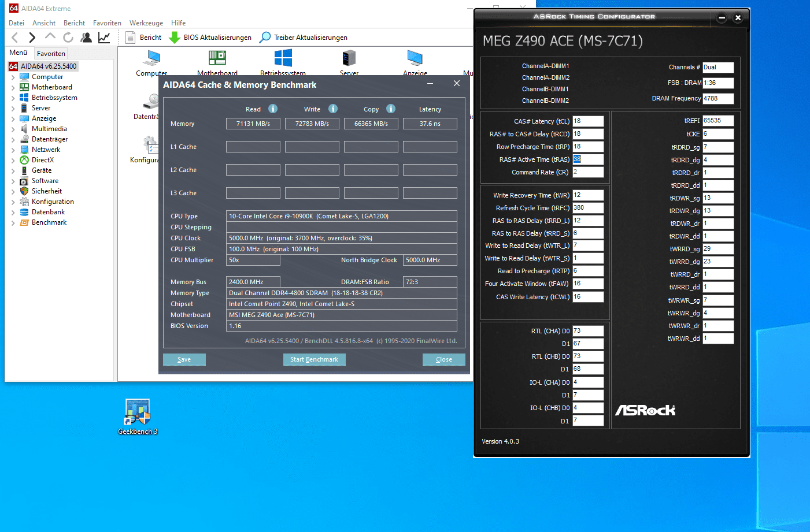
Task: Expand the Computer tree node
Action: click(13, 77)
